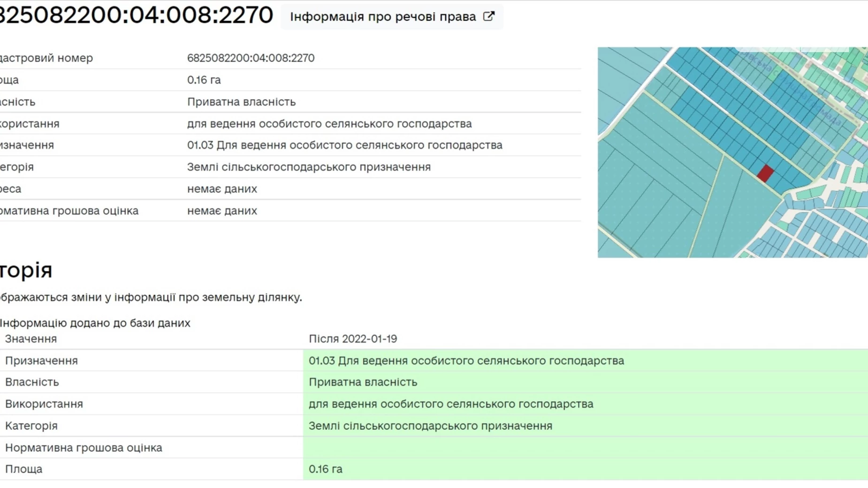The width and height of the screenshot is (868, 488).
Task: Click the Категорія row label in history table
Action: click(31, 426)
